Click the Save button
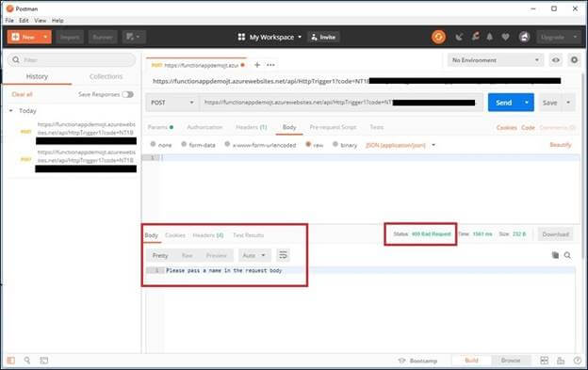This screenshot has width=588, height=370. pyautogui.click(x=549, y=103)
